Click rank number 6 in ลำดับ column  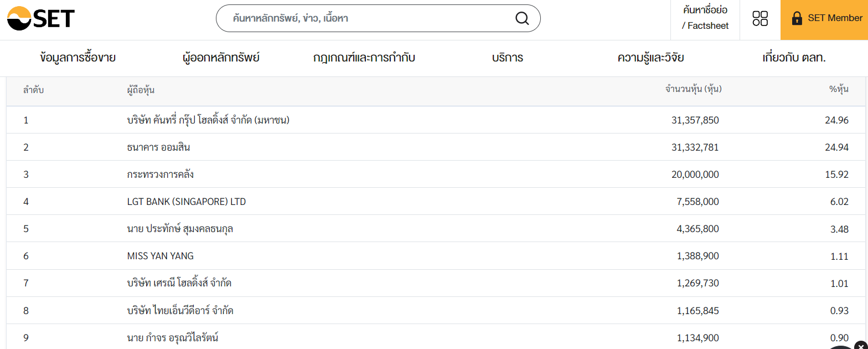click(x=26, y=256)
